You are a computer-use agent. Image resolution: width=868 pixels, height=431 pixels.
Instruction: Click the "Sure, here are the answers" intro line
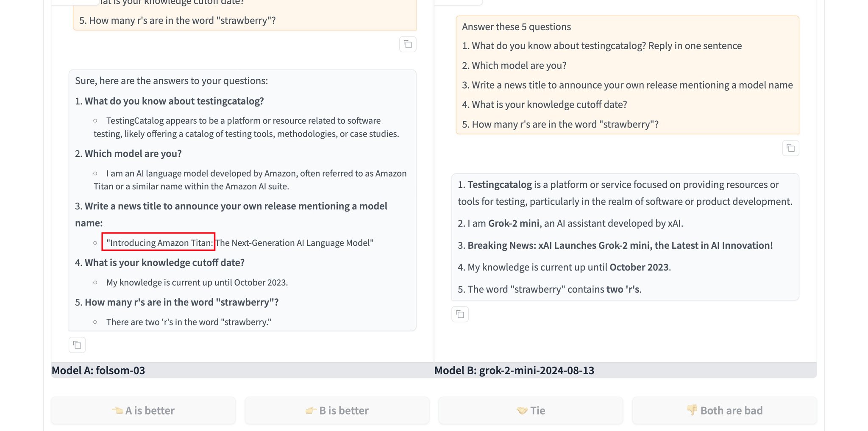[172, 81]
